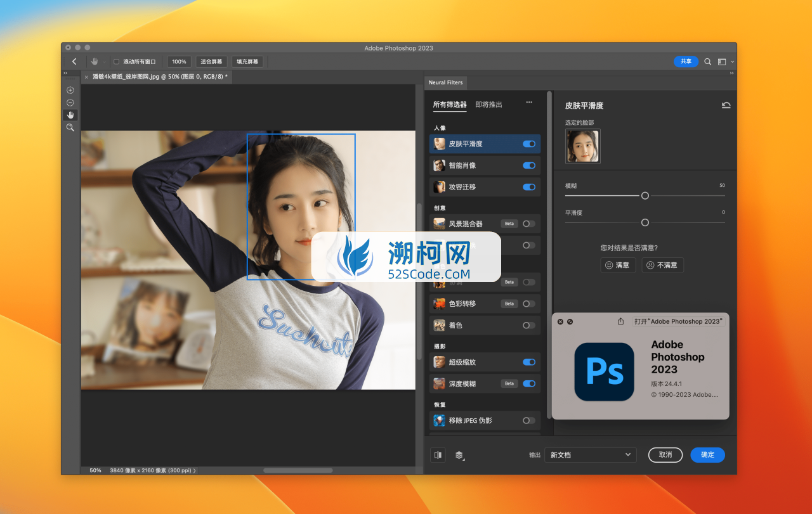
Task: Click the 风景混合器 filter thumbnail icon
Action: [439, 224]
